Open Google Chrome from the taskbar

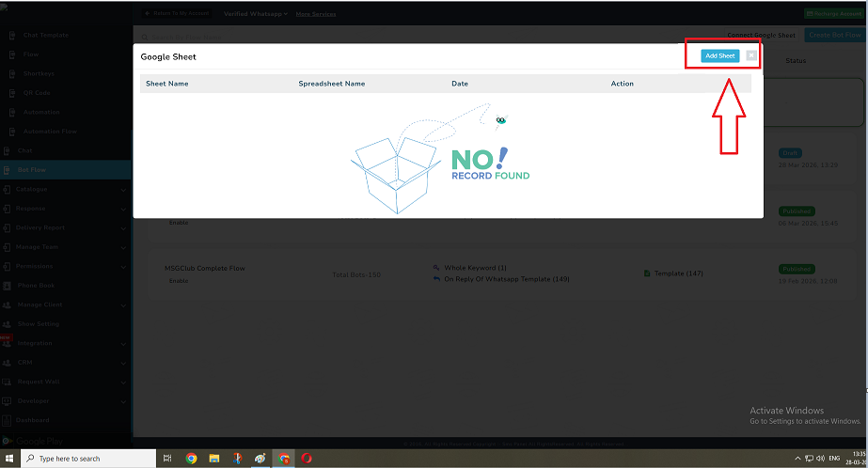pos(192,459)
